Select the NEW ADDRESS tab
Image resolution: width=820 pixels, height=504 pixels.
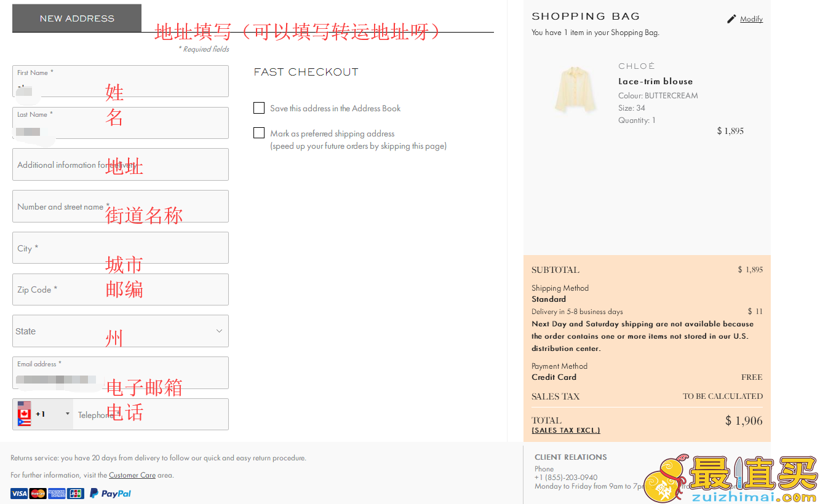(x=77, y=18)
